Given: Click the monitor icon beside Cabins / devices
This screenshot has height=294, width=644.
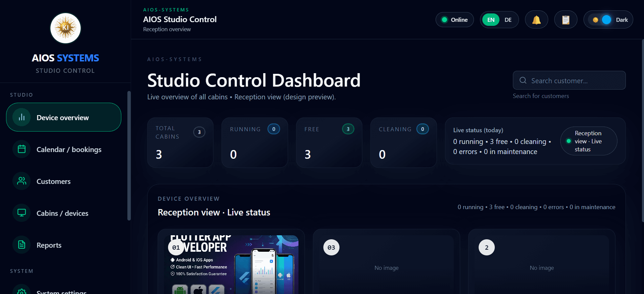Looking at the screenshot, I should (22, 213).
